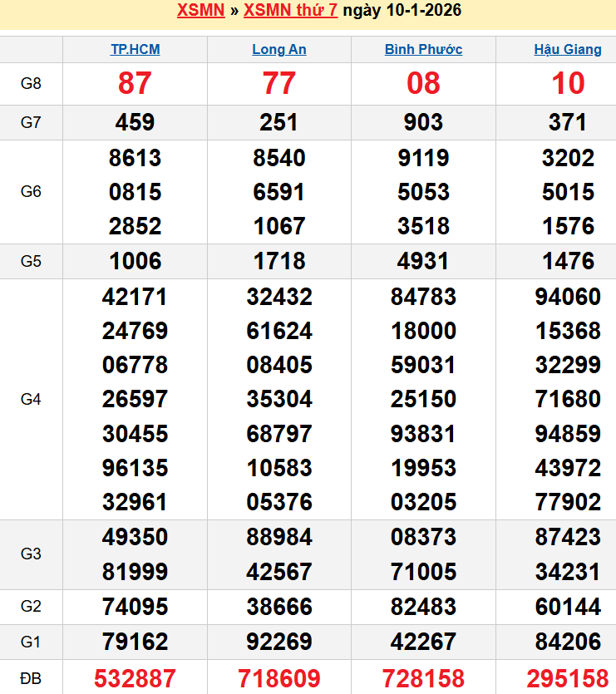The height and width of the screenshot is (694, 616).
Task: Select Hậu Giang special prize number 295158
Action: 568,678
